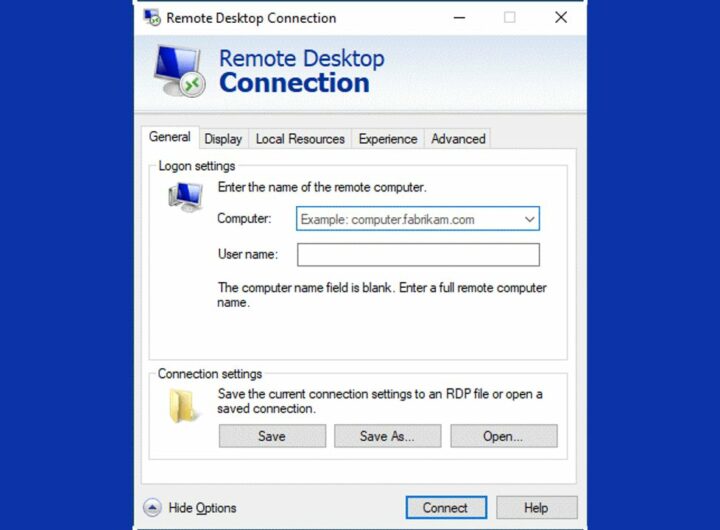Click the 'Remote Desktop Connection' banner heading
The width and height of the screenshot is (720, 530).
302,70
